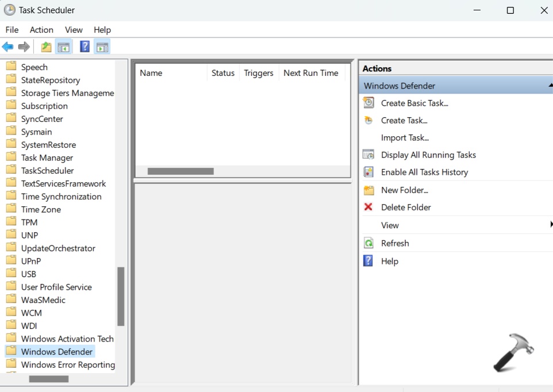Click the tree pane horizontal scrollbar thumb
553x392 pixels.
coord(49,379)
